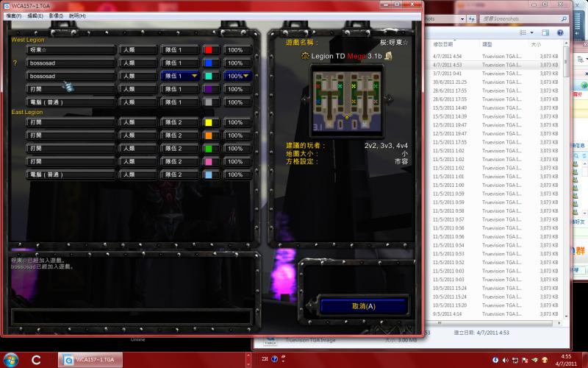588x368 pixels.
Task: Toggle the Explorer preview pane icon
Action: pos(545,32)
